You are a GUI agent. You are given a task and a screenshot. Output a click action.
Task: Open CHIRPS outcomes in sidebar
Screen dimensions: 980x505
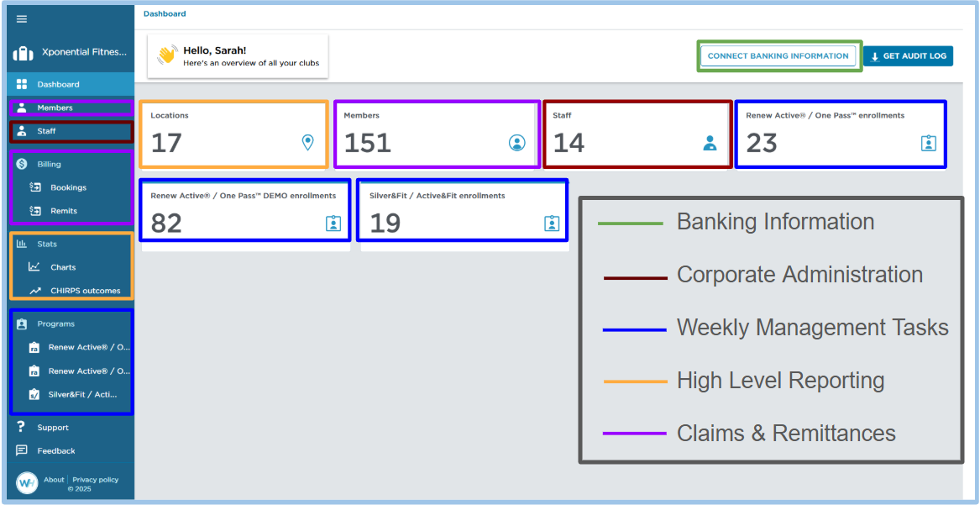[85, 291]
